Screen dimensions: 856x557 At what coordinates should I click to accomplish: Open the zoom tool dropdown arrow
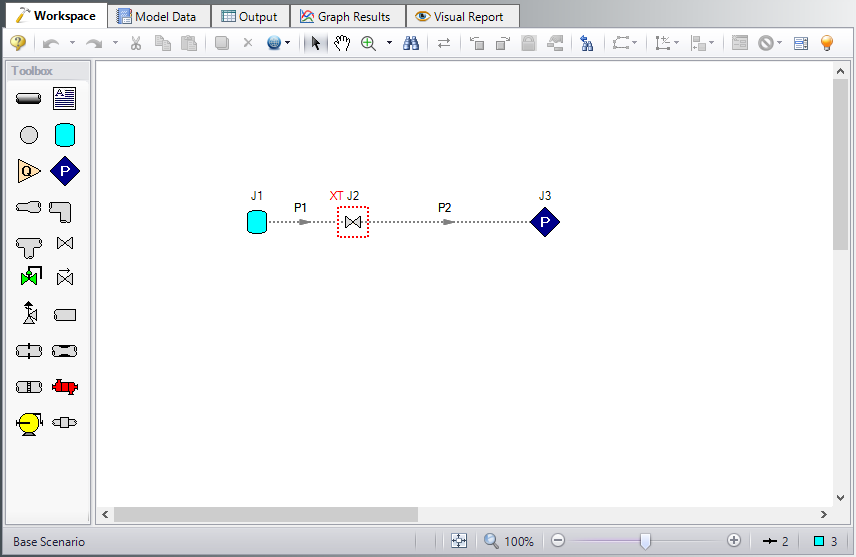pos(389,43)
